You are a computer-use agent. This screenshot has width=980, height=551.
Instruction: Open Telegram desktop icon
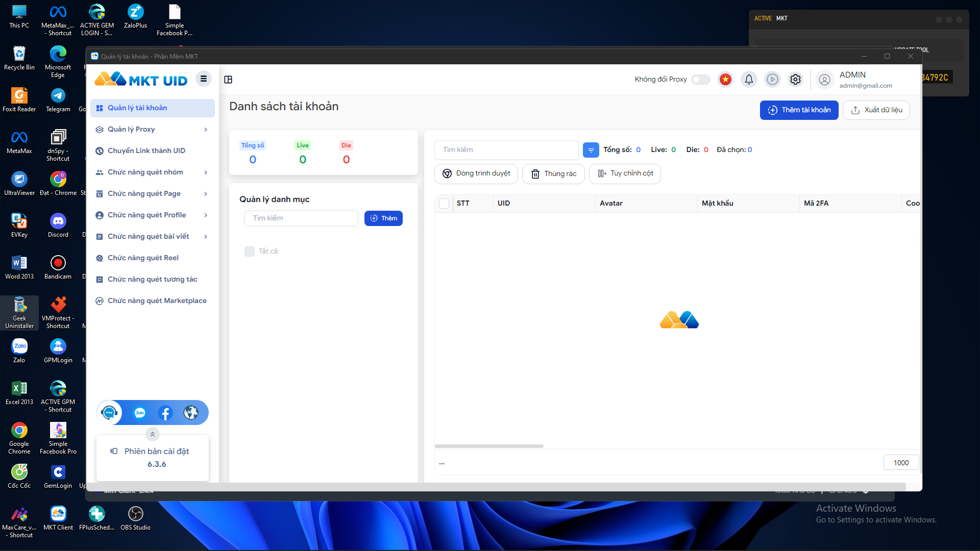tap(58, 99)
